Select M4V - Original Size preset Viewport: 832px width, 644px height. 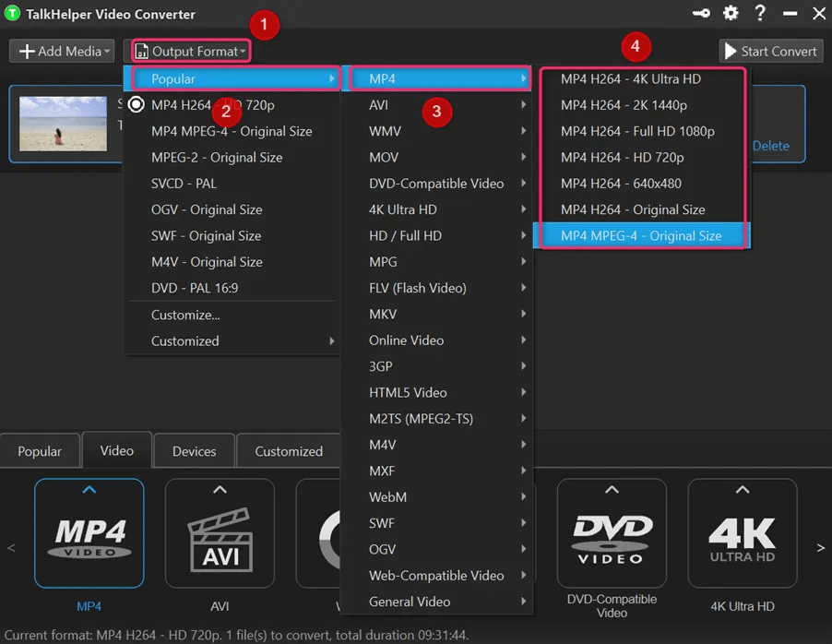coord(233,262)
